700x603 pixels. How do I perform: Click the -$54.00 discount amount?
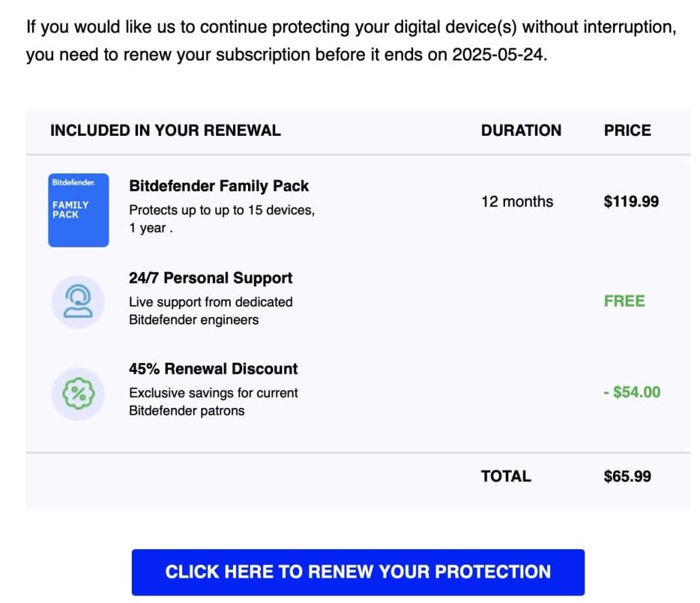[631, 393]
